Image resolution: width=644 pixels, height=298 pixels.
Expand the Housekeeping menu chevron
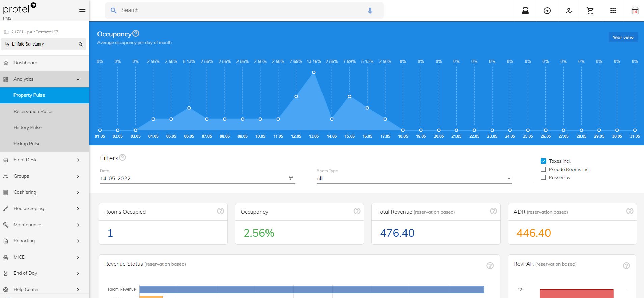click(x=78, y=209)
